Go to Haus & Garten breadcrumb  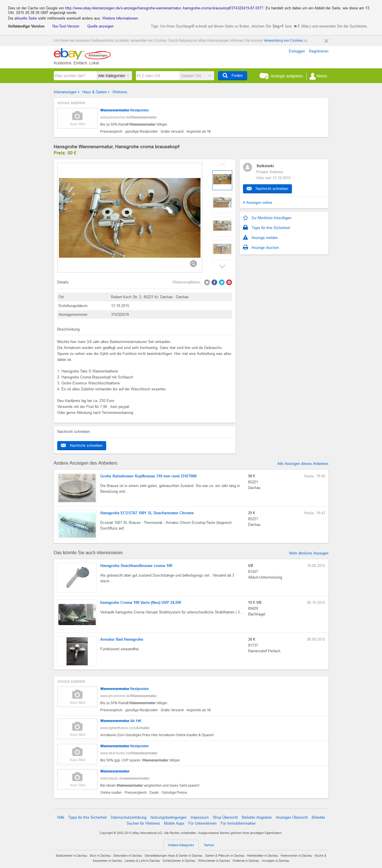pos(95,92)
